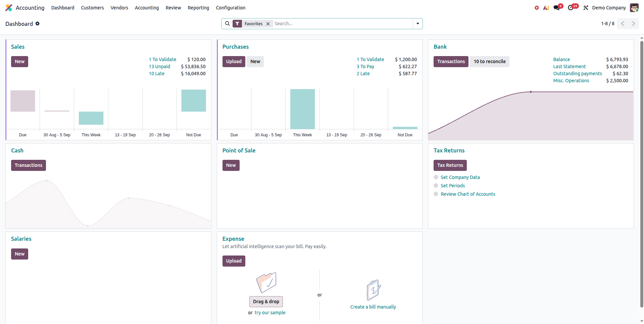Click the red record play icon
The width and height of the screenshot is (644, 324).
(537, 8)
